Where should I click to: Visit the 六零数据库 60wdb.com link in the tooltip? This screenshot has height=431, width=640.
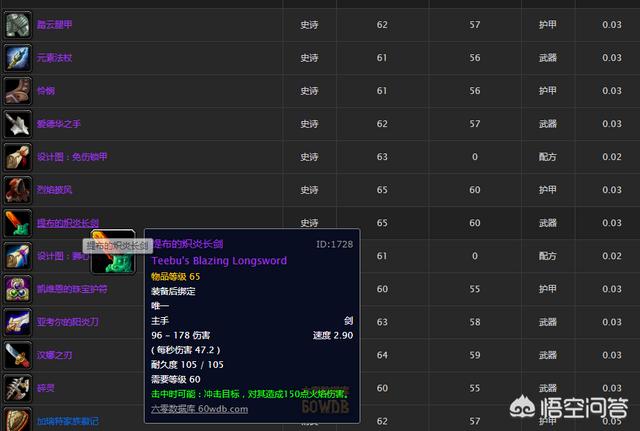tap(200, 409)
